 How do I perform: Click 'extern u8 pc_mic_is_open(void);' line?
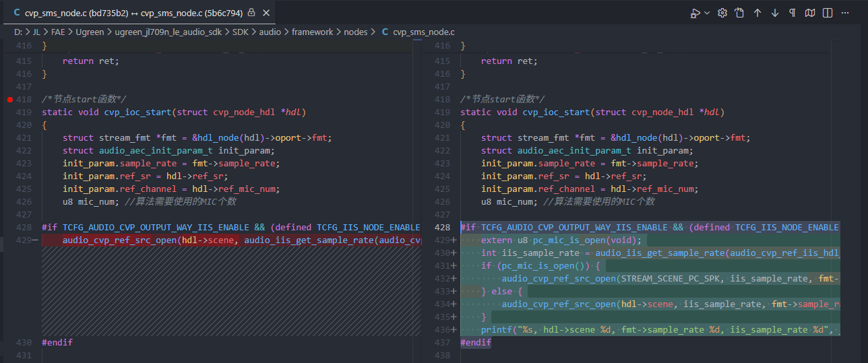point(563,240)
